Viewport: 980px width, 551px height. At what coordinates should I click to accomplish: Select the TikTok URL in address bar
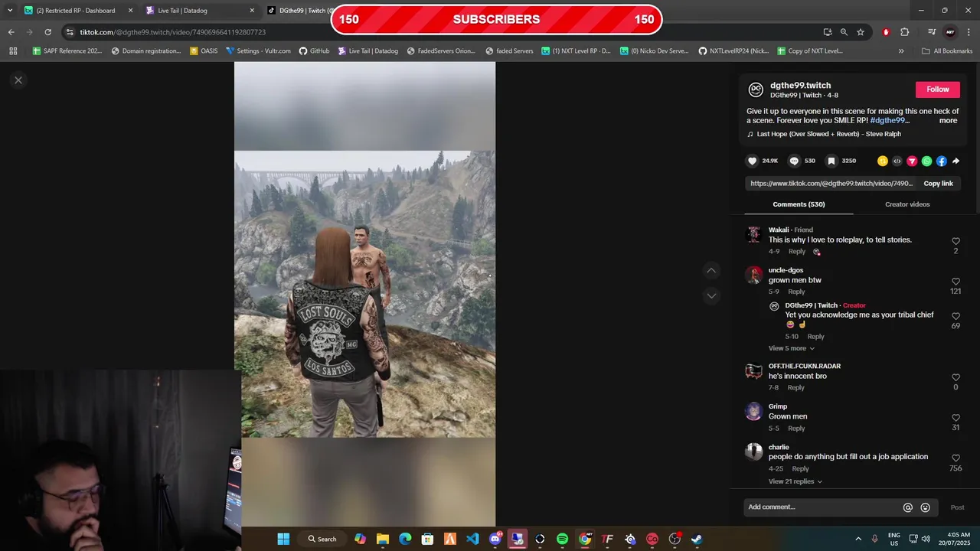tap(173, 32)
